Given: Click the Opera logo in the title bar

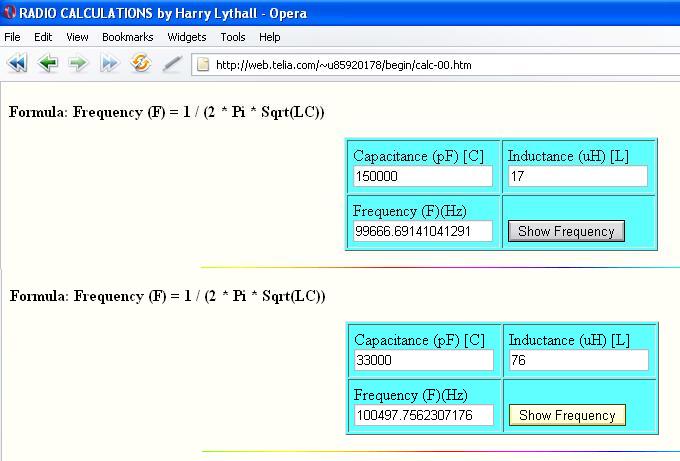Looking at the screenshot, I should coord(9,13).
